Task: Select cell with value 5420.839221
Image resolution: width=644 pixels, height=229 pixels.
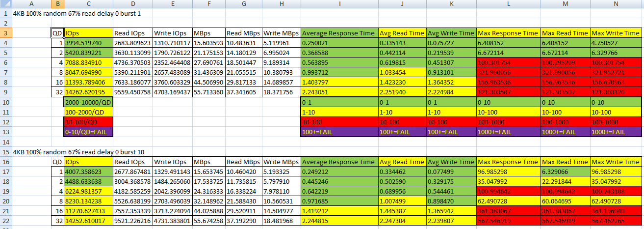Action: (88, 52)
